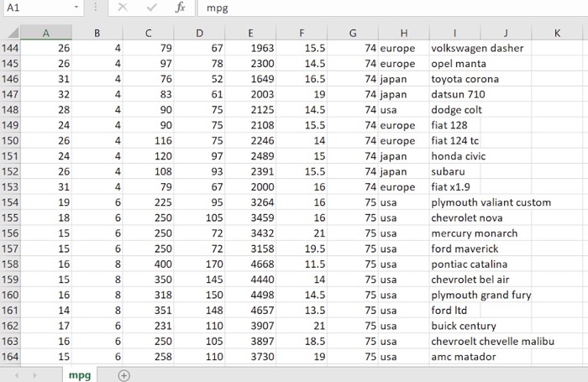Select row 158 header
Image resolution: width=588 pixels, height=382 pixels.
coord(10,264)
